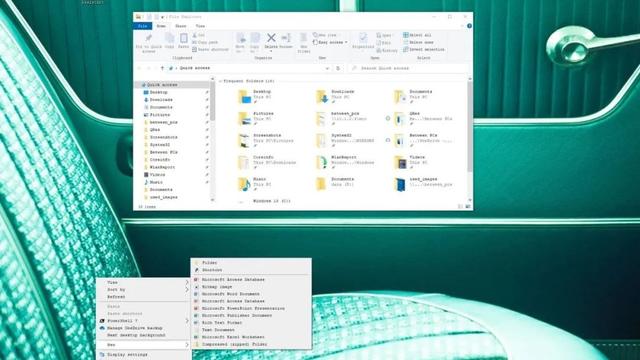Screen dimensions: 640x360
Task: Switch to the Share ribbon tab
Action: (x=180, y=26)
